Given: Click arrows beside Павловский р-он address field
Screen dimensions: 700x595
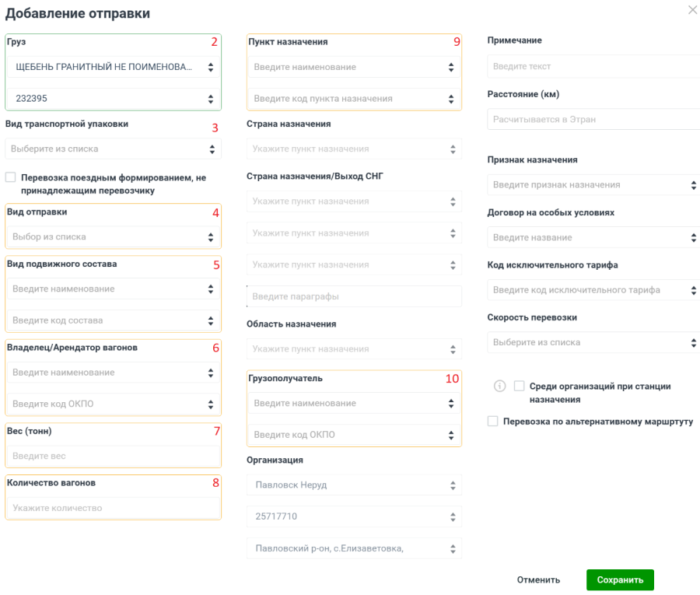Looking at the screenshot, I should tap(452, 548).
